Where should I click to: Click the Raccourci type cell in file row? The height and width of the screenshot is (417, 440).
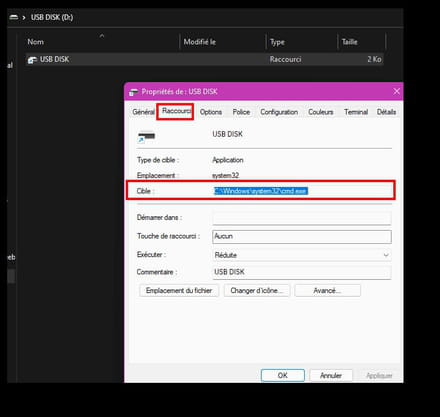[285, 59]
